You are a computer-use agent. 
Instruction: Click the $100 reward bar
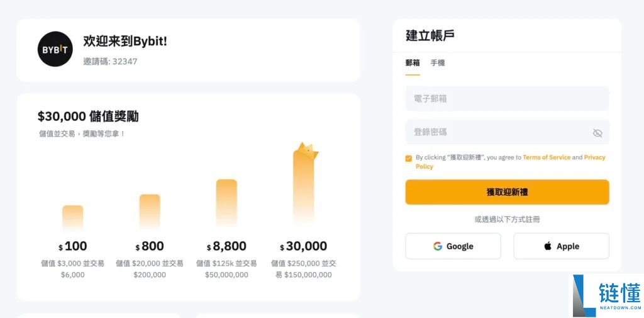click(x=73, y=218)
